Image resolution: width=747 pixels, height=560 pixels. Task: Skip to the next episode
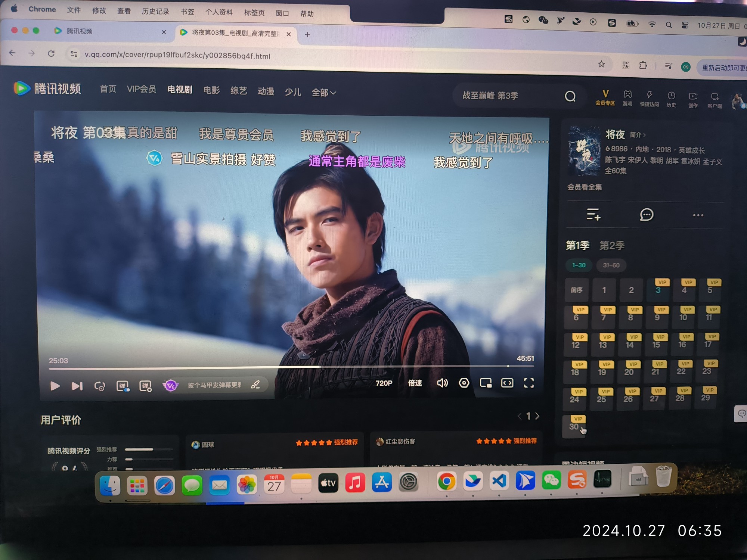pyautogui.click(x=77, y=386)
